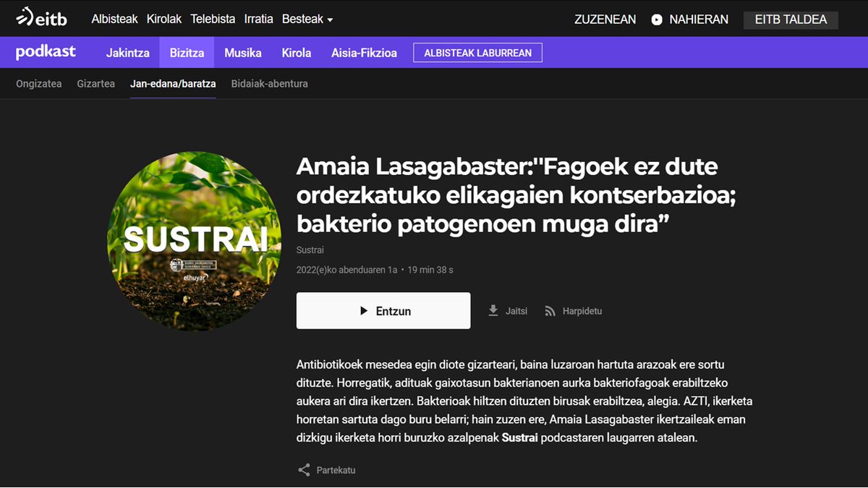
Task: Click the play icon beside NAHIERAN
Action: pos(657,20)
